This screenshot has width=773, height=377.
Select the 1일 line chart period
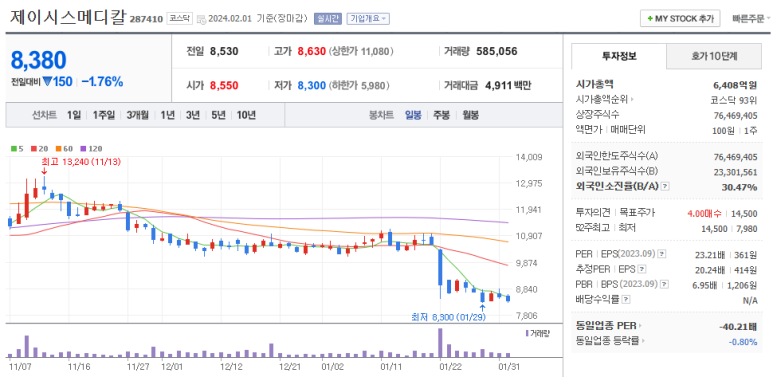coord(73,115)
